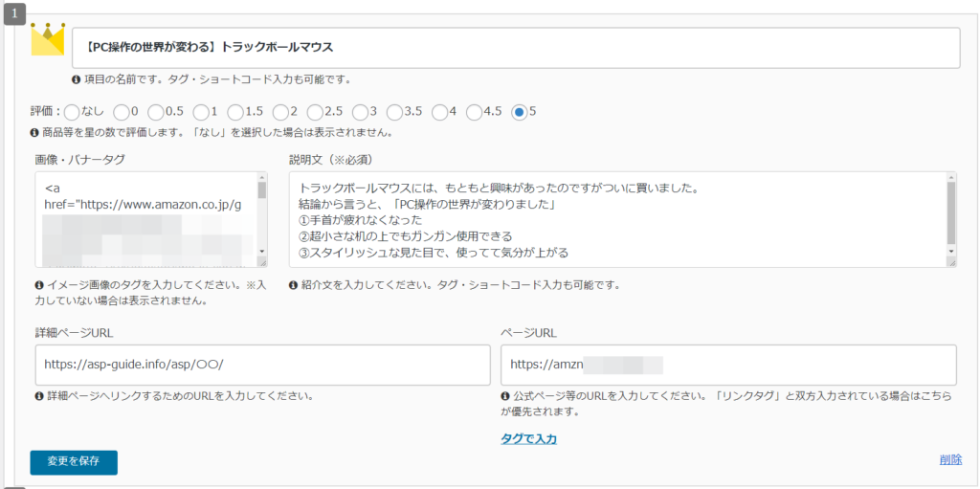Select the なし rating radio button

point(72,112)
